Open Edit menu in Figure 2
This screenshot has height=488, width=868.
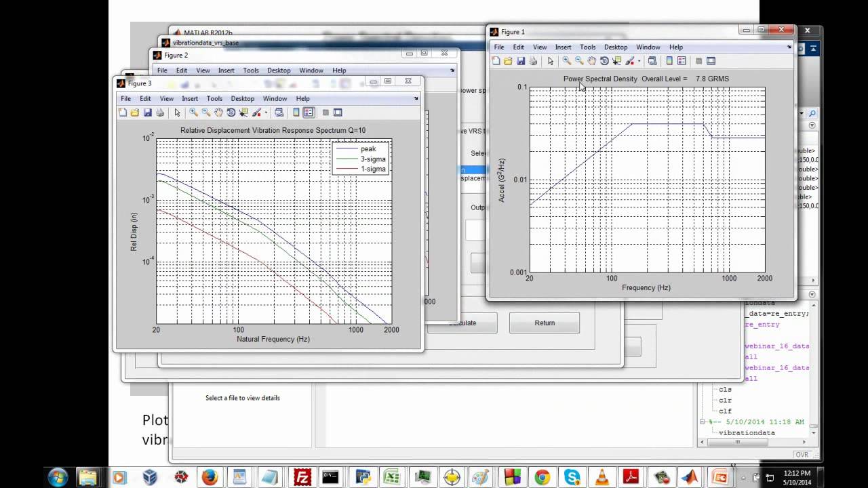[182, 70]
